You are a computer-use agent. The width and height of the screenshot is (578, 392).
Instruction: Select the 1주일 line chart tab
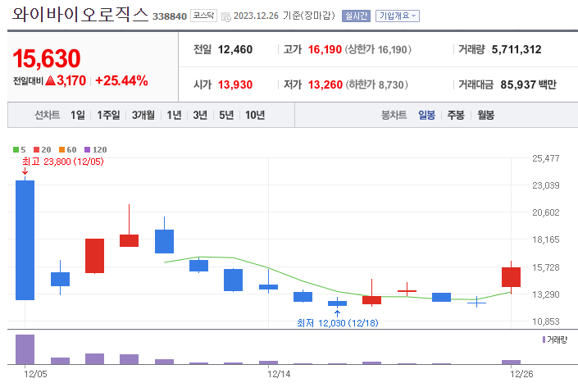[108, 115]
